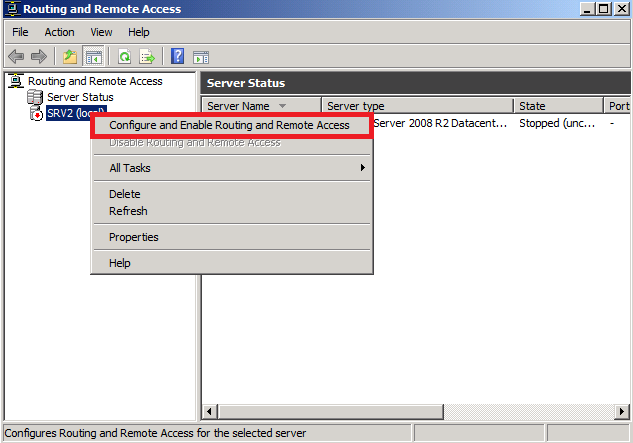
Task: Click the Up One Level folder icon
Action: (69, 57)
